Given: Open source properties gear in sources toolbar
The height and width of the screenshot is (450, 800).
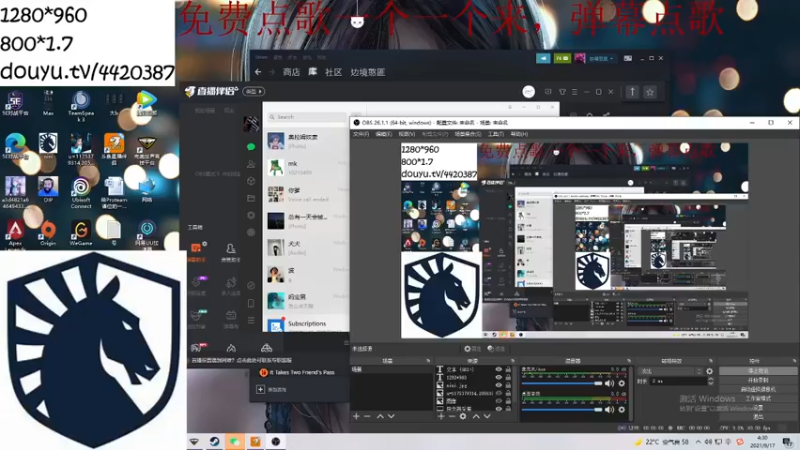Looking at the screenshot, I should pyautogui.click(x=463, y=416).
